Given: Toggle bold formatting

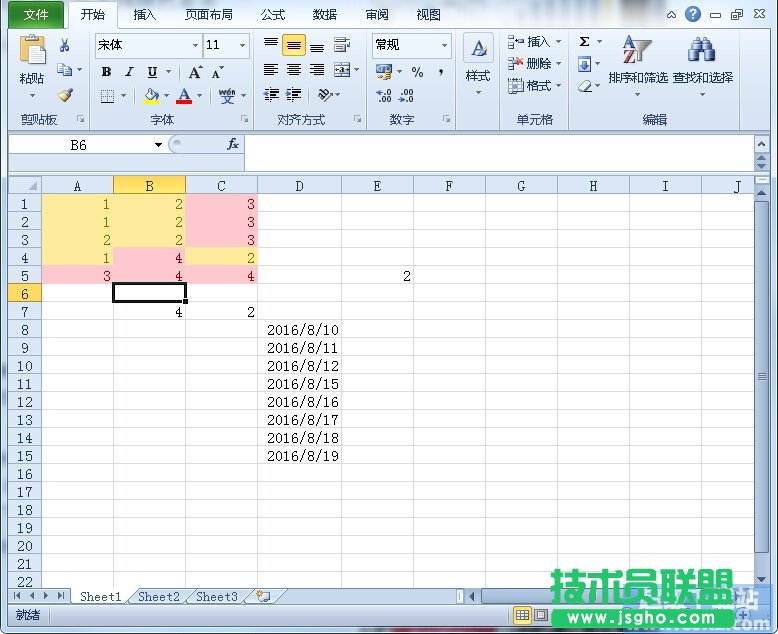Looking at the screenshot, I should pos(106,72).
